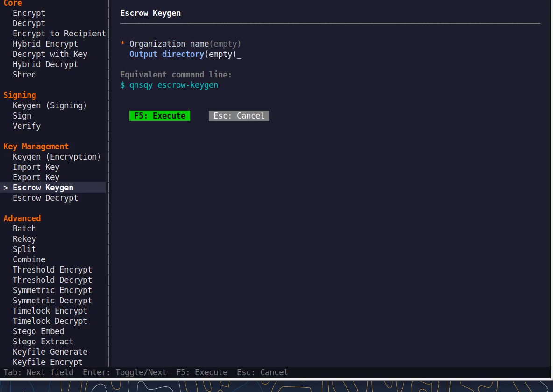This screenshot has width=553, height=392.
Task: Select Encrypt in the Core section
Action: (29, 13)
